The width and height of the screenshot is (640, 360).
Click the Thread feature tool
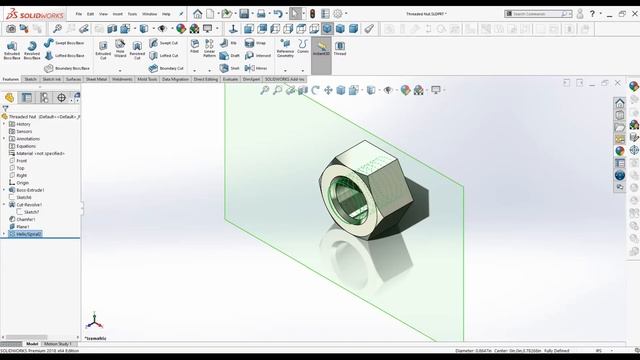[x=340, y=48]
